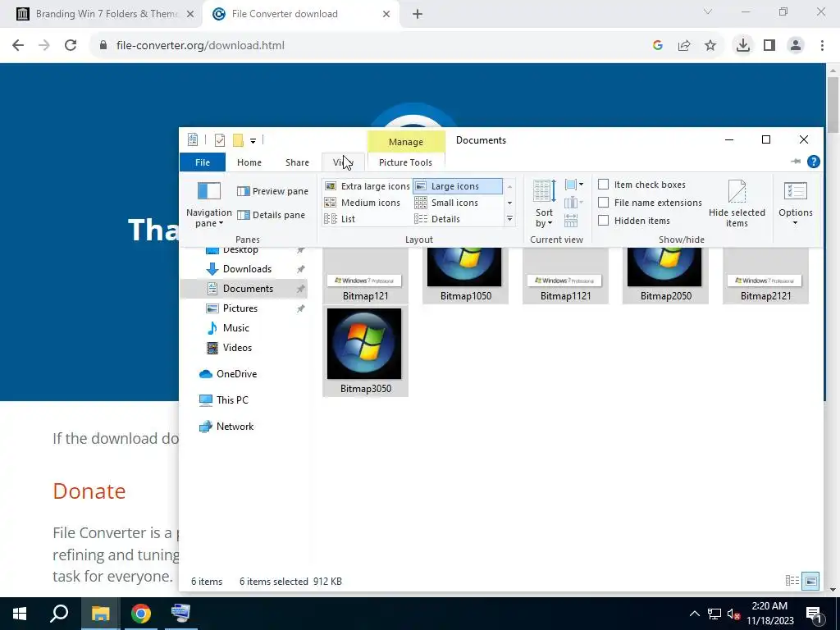Expand the Options dropdown arrow

point(796,223)
